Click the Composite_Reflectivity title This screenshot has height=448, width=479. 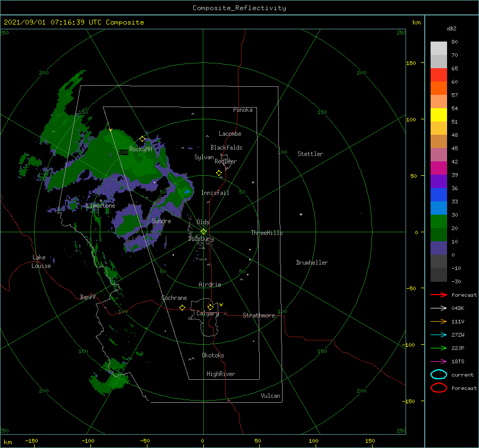point(239,8)
